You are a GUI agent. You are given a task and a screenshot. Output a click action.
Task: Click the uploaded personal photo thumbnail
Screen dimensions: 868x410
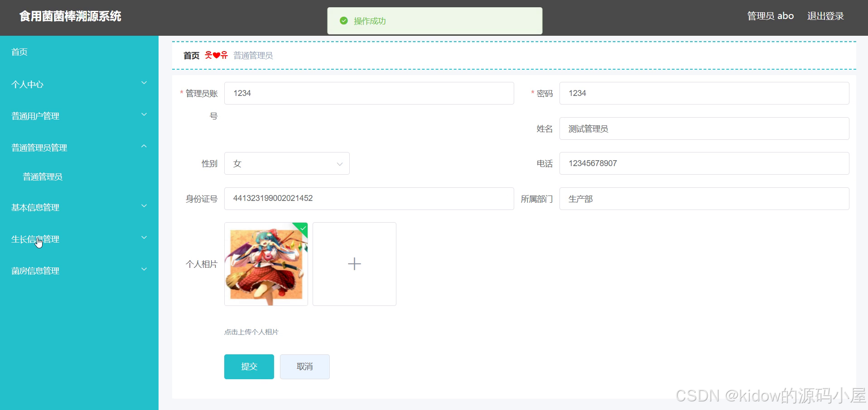[x=266, y=264]
